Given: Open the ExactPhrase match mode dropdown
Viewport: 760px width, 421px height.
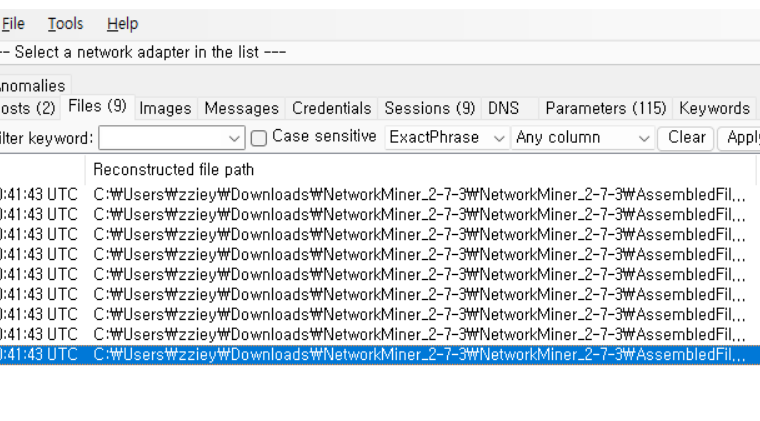Looking at the screenshot, I should tap(447, 138).
